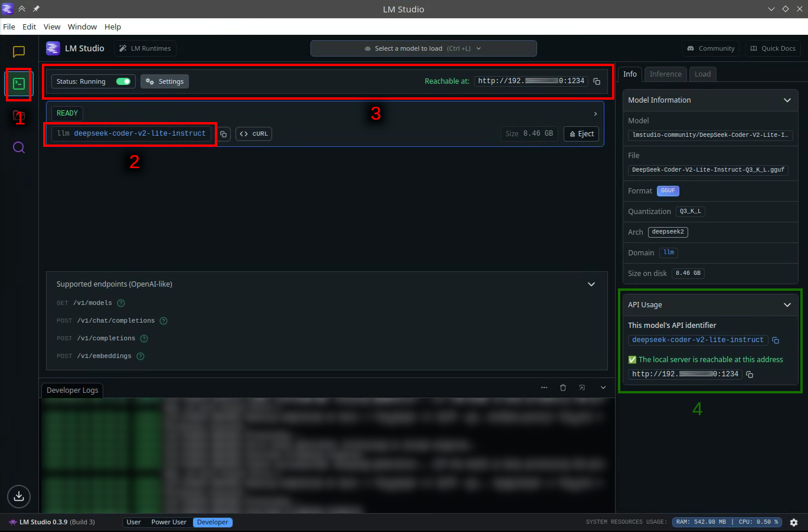Clear the Developer Logs with trash icon
The width and height of the screenshot is (808, 532).
(563, 387)
